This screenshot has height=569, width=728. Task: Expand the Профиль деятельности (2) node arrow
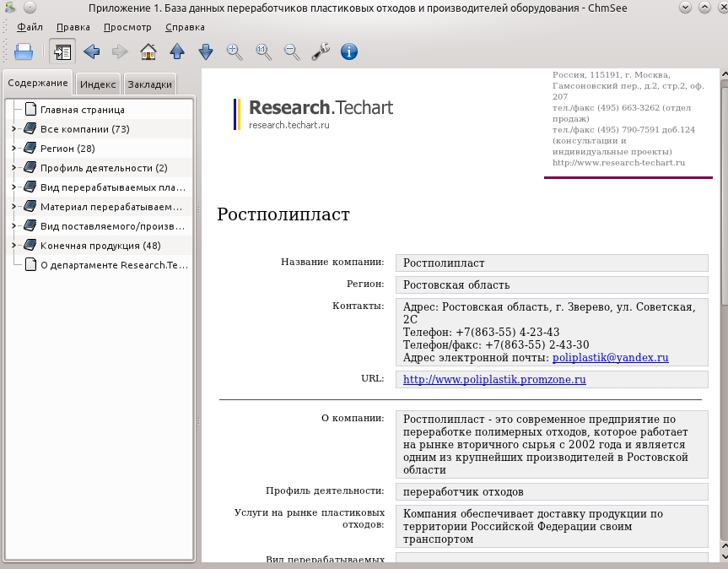[13, 168]
